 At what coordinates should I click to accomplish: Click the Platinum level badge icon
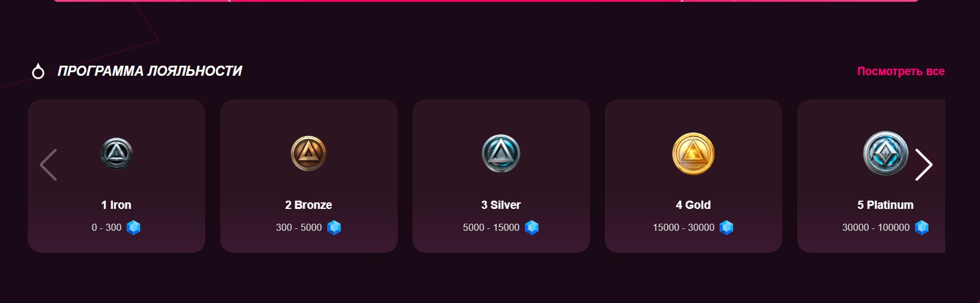point(885,153)
